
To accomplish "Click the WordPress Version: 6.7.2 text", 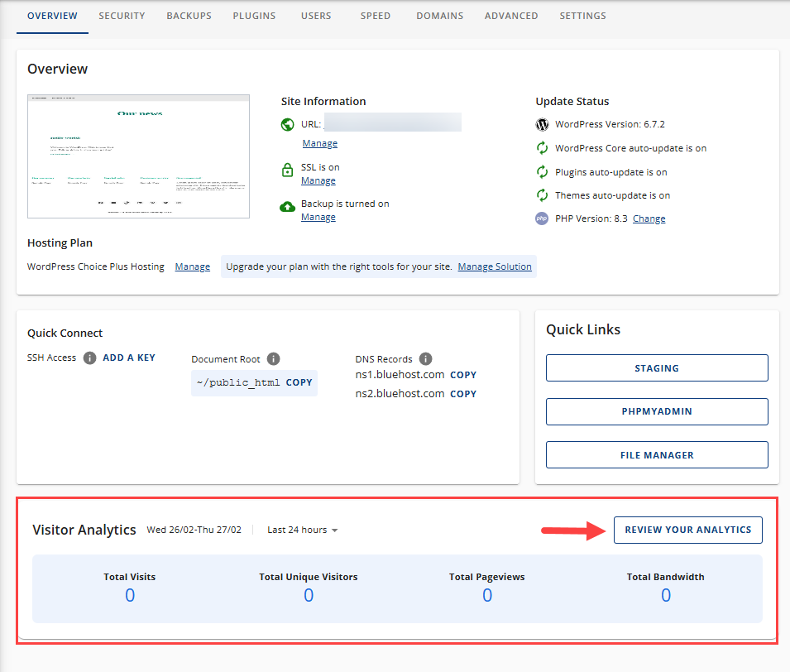I will (610, 124).
